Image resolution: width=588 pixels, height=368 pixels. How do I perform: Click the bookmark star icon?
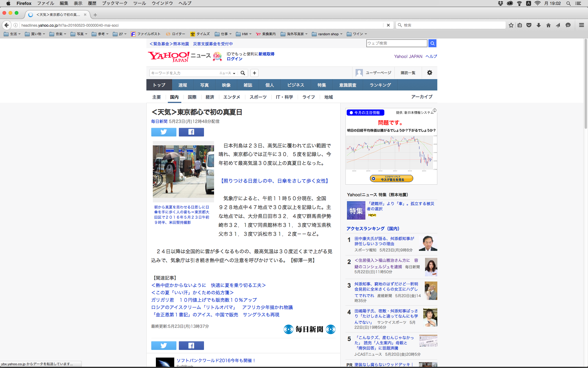(511, 25)
